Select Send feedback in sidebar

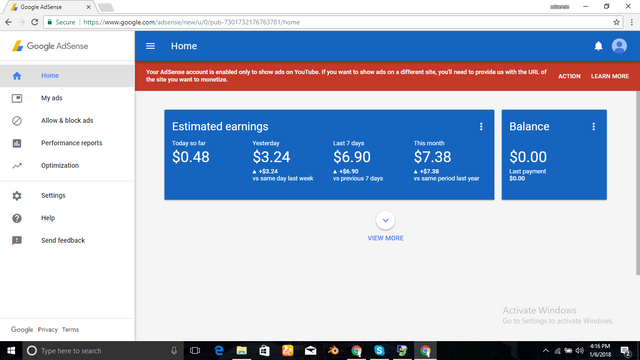[63, 240]
